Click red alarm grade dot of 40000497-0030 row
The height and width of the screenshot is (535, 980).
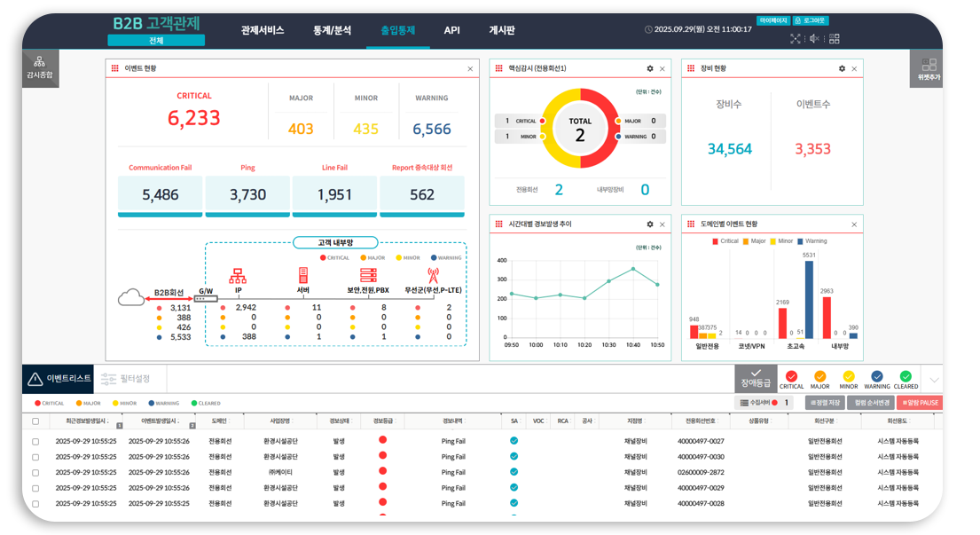(x=382, y=456)
